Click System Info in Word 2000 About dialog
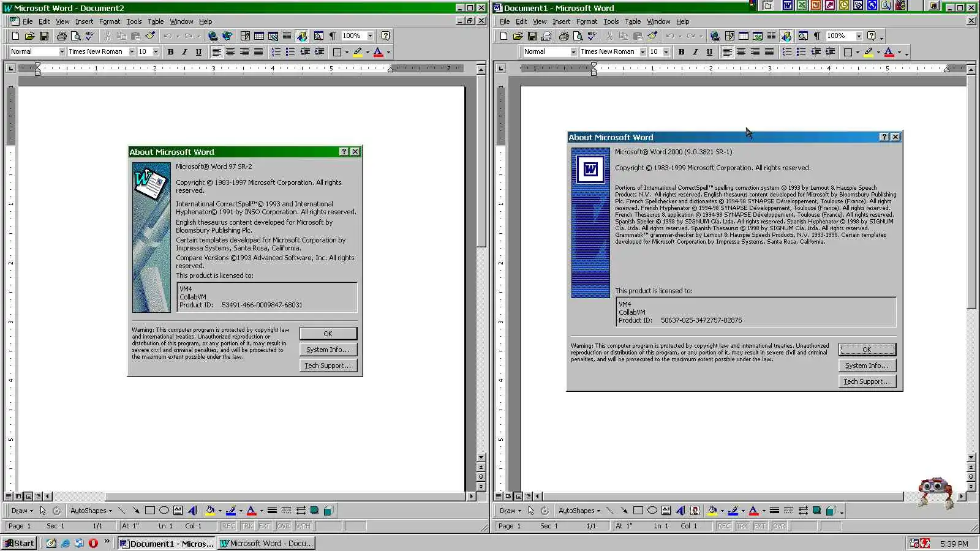980x551 pixels. coord(867,365)
